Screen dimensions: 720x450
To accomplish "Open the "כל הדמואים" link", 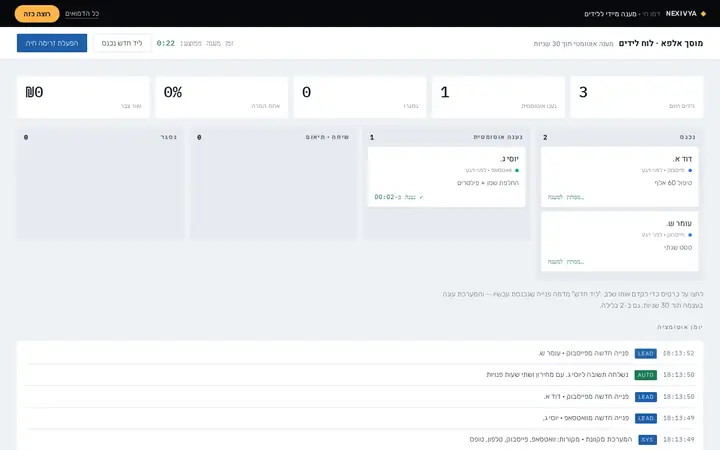I will [x=82, y=14].
